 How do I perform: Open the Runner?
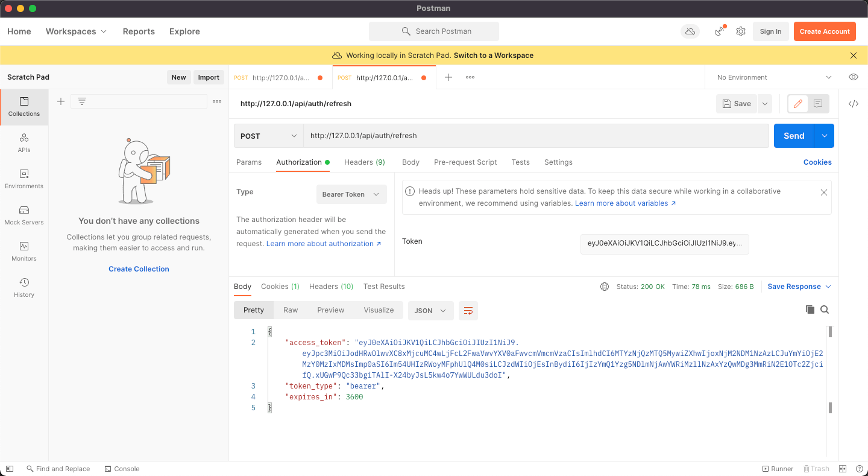point(778,469)
